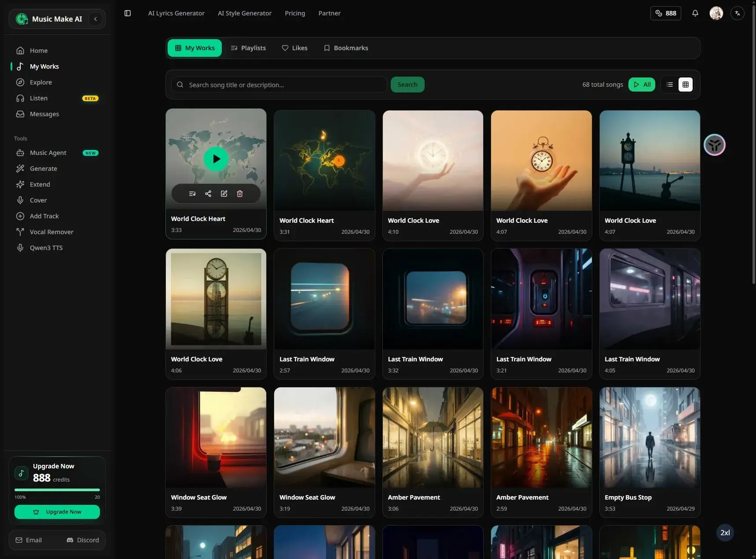Open notifications bell
Screen dimensions: 756x559
tap(695, 13)
